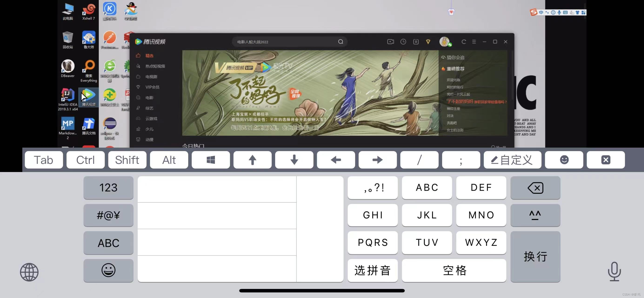The image size is (644, 298).
Task: Open the downloads icon in title bar
Action: [x=416, y=42]
